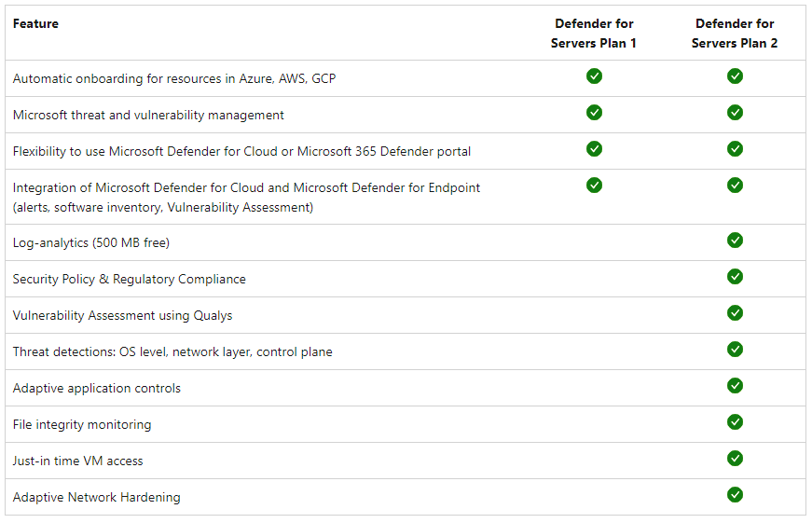This screenshot has width=812, height=523.
Task: Click Plan 2 checkmark for Flexibility to use portal
Action: tap(735, 149)
